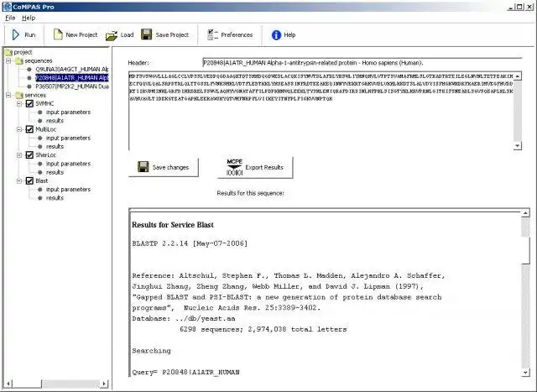Open MultiLoc input parameters

point(68,138)
